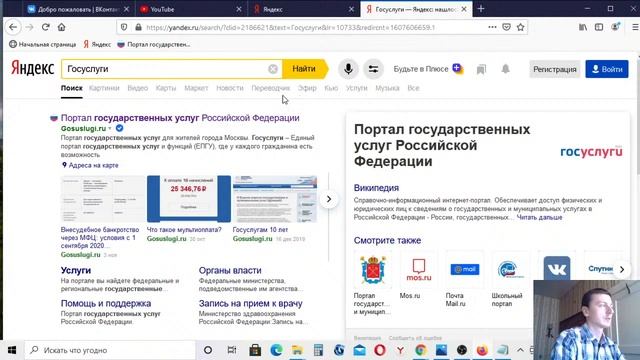Switch to the Яндекс browser tab
640x360 pixels.
point(303,9)
